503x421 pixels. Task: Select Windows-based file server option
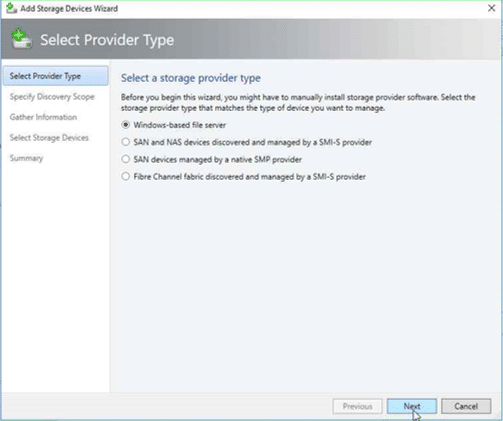[125, 125]
